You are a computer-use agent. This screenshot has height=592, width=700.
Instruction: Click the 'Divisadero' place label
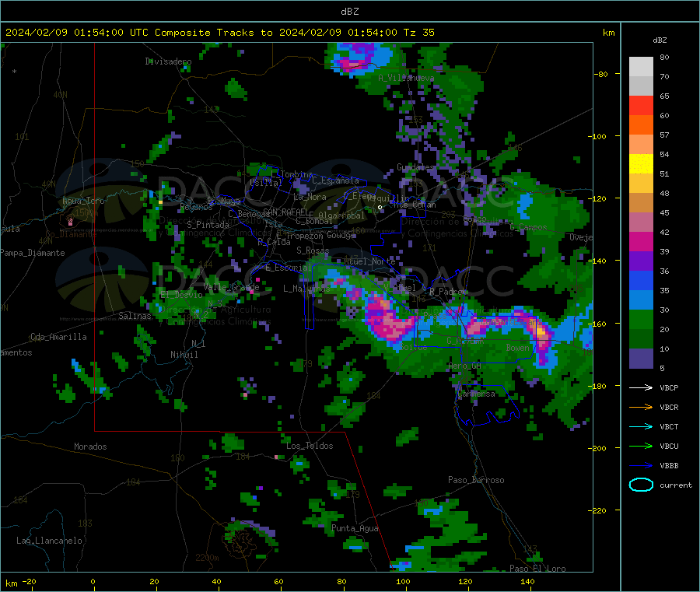pos(168,61)
